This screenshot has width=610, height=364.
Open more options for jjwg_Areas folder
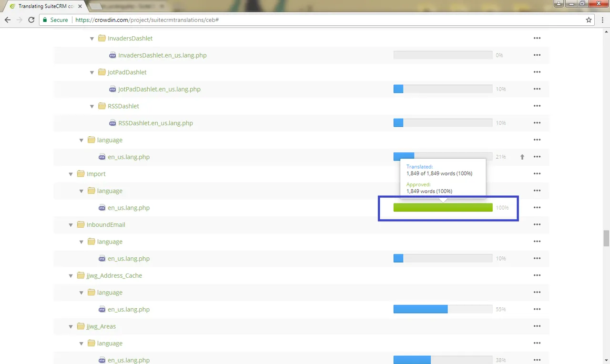click(x=537, y=326)
